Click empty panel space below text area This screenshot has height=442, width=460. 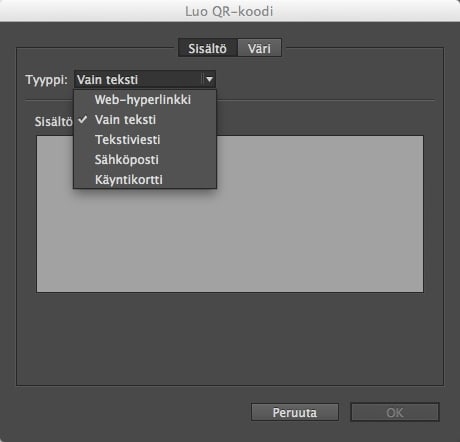coord(230,338)
